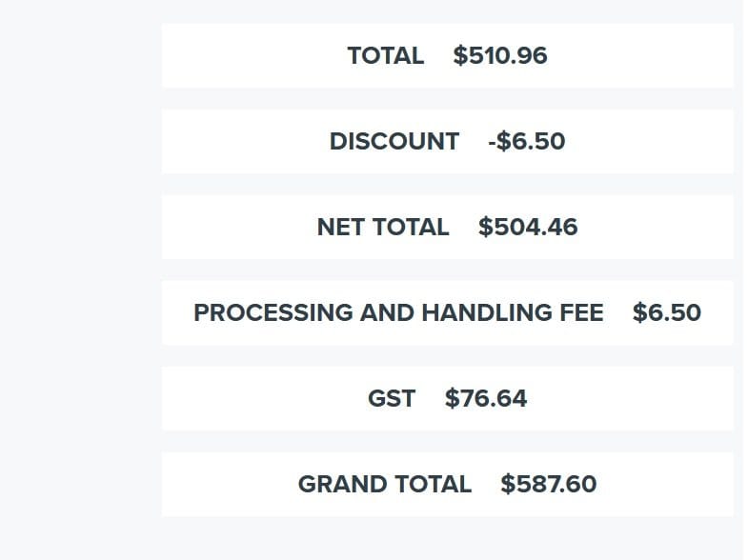Click the word PROCESSING in fee row
This screenshot has width=748, height=560.
coord(273,312)
